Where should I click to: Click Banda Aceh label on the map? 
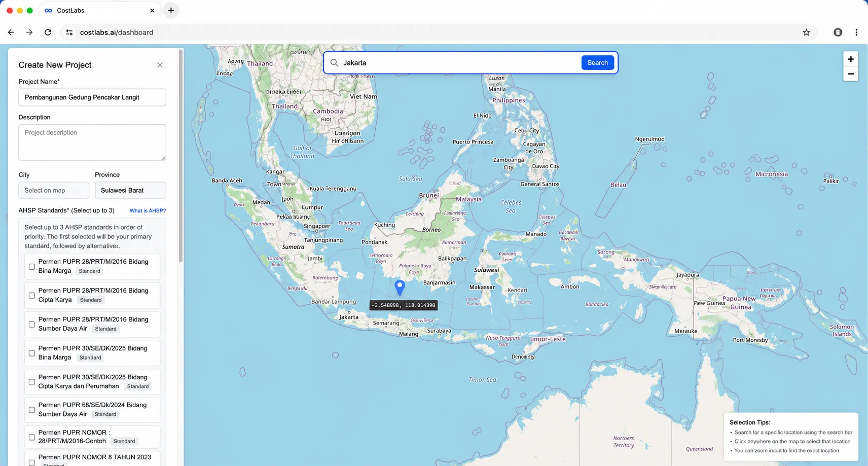click(x=227, y=181)
